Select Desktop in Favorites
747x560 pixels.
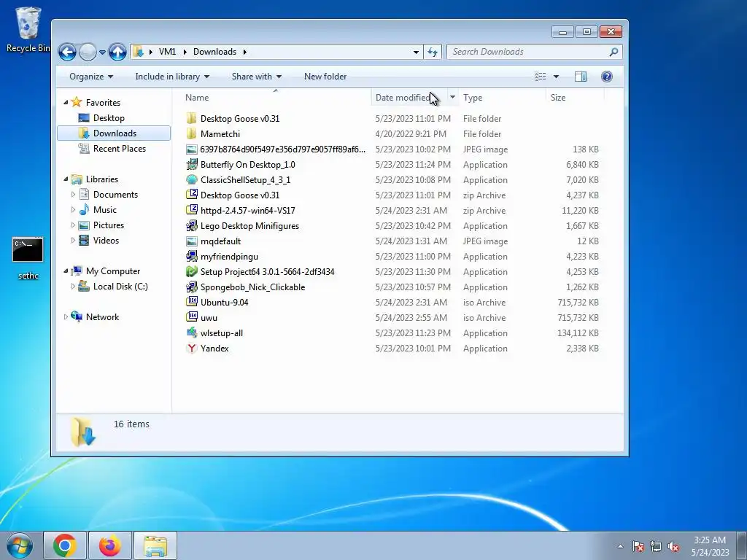click(x=109, y=117)
